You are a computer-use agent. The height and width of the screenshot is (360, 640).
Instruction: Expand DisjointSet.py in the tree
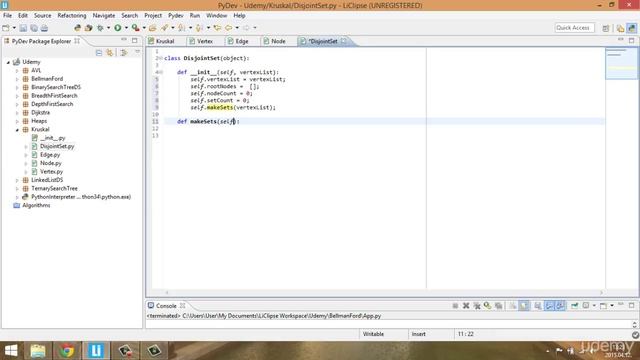(26, 147)
